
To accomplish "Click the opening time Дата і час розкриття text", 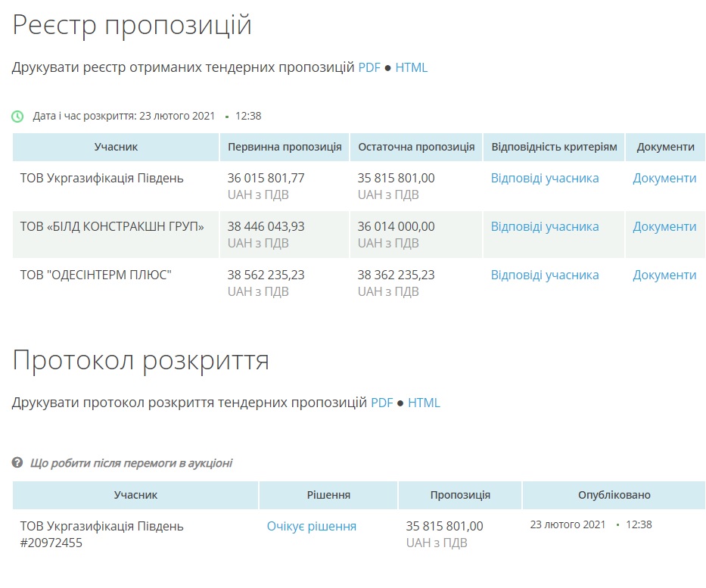I will pyautogui.click(x=147, y=116).
